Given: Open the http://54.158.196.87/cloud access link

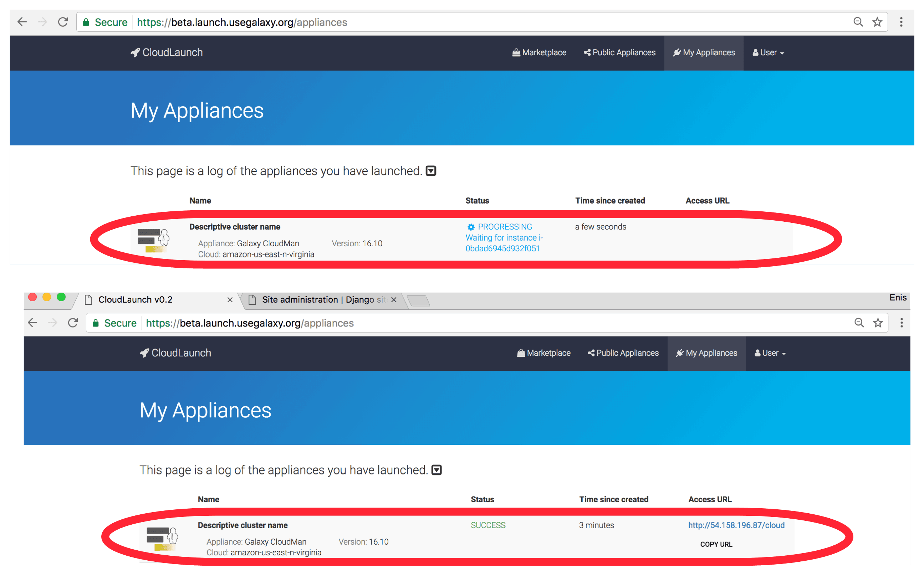Looking at the screenshot, I should point(736,525).
